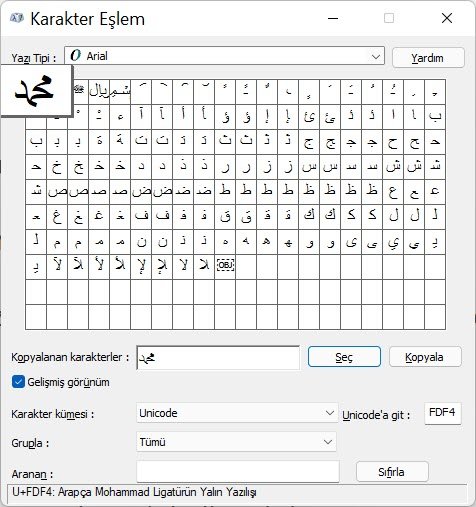Open the Yazı Tipi font dropdown showing Arial
This screenshot has width=476, height=507.
[x=224, y=56]
